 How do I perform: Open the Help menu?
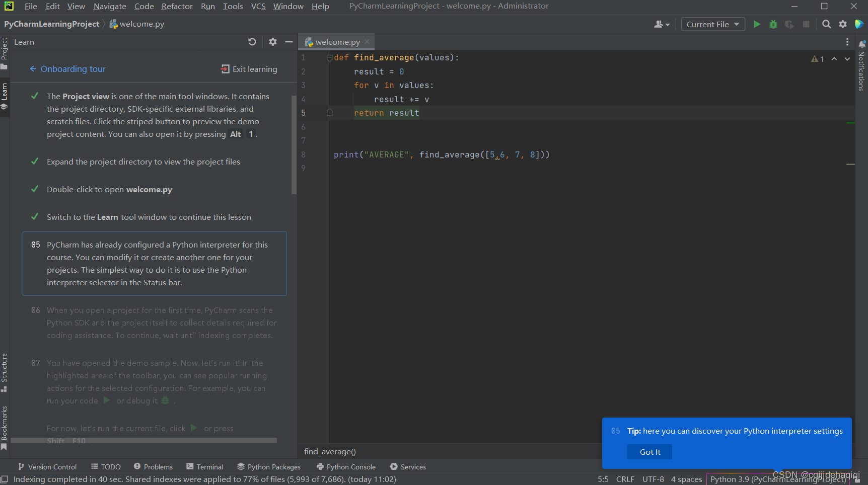(x=320, y=6)
